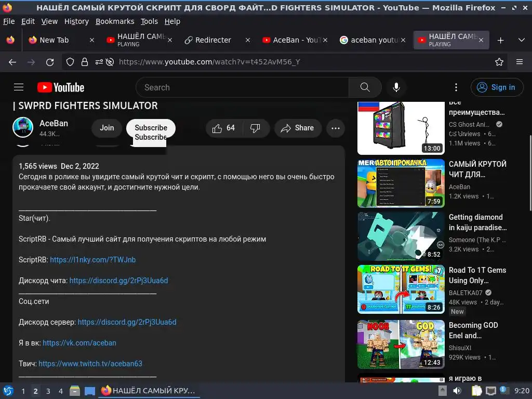Open the file manager icon in taskbar
532x399 pixels.
(75, 391)
